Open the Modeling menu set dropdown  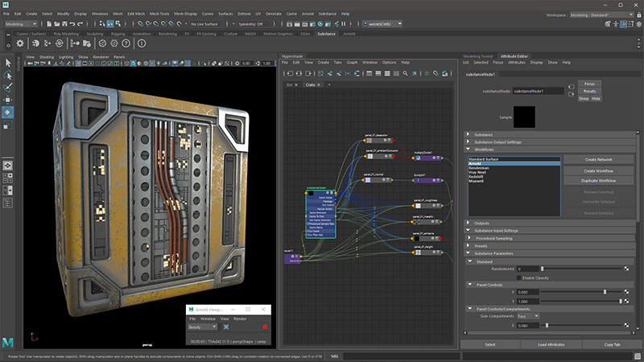tap(26, 25)
